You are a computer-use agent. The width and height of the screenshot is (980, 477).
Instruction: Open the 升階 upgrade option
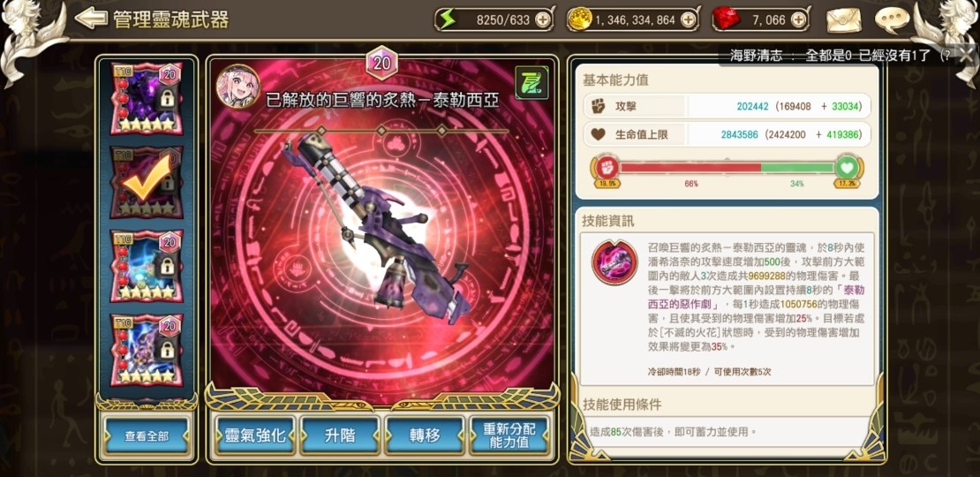[x=340, y=435]
